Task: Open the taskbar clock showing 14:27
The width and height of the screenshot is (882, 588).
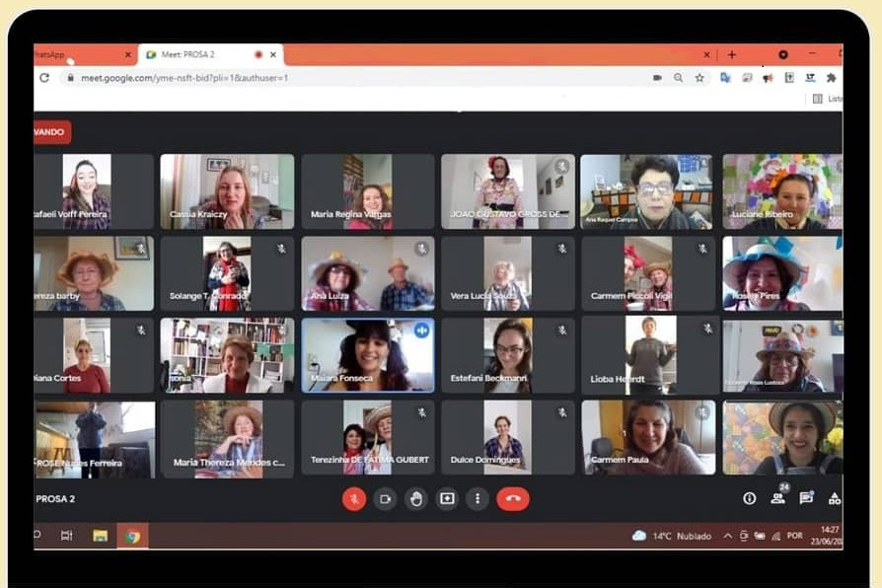Action: click(827, 536)
